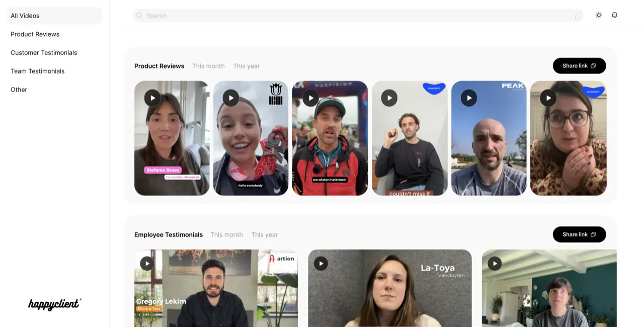
Task: Play the Stefanie Broes review video
Action: pos(152,98)
